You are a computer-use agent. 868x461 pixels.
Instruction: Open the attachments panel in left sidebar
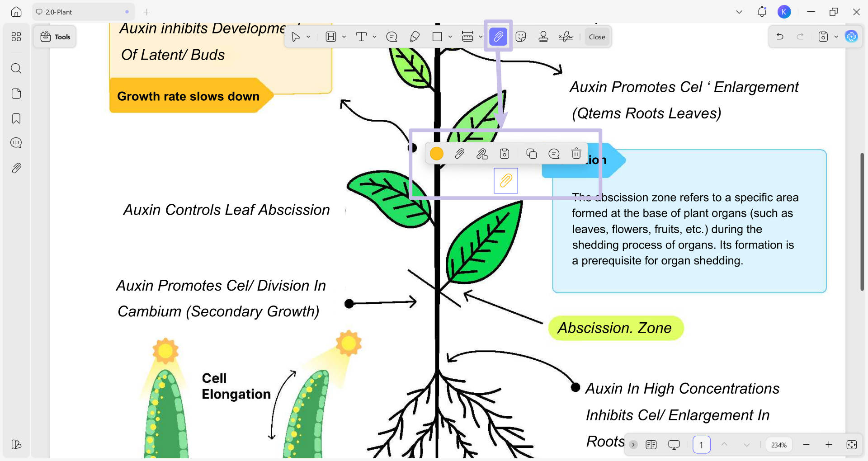tap(16, 168)
